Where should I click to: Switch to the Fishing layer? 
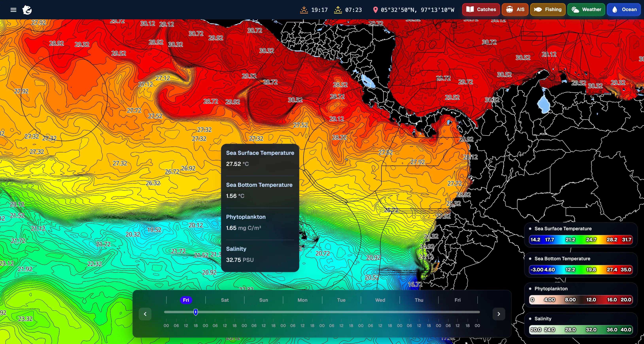coord(548,9)
